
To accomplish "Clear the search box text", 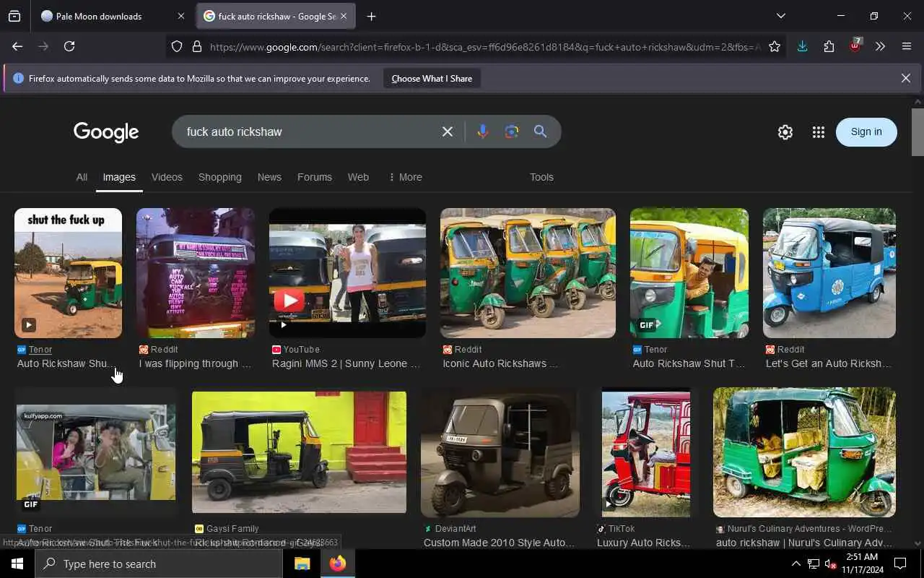I will click(x=448, y=131).
